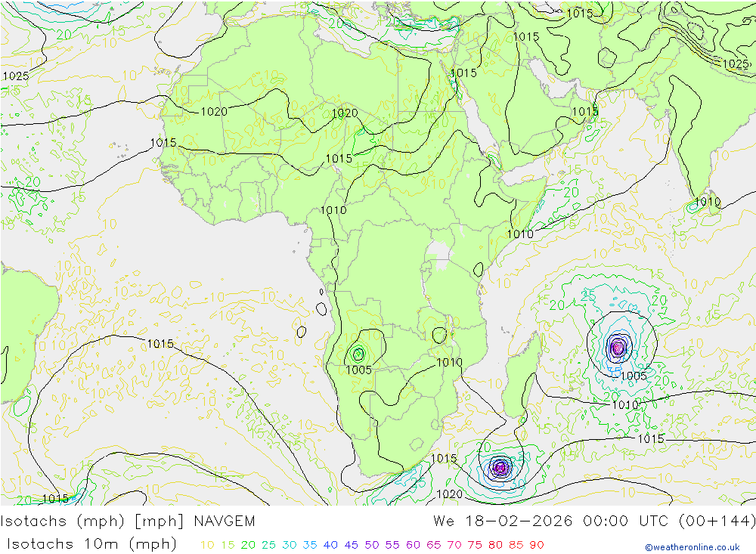Select the cyan 30 legend value
The height and width of the screenshot is (554, 756).
(x=290, y=545)
